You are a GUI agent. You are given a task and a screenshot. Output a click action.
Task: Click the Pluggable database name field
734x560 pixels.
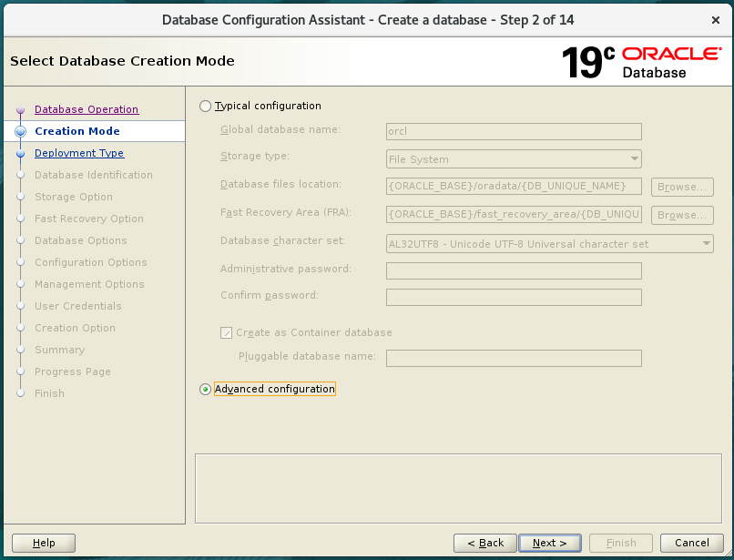tap(514, 358)
